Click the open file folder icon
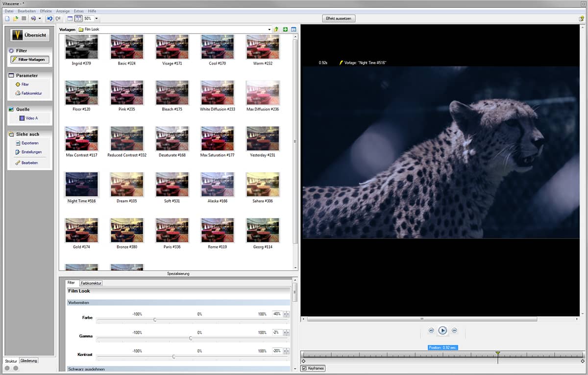588x375 pixels. (15, 19)
